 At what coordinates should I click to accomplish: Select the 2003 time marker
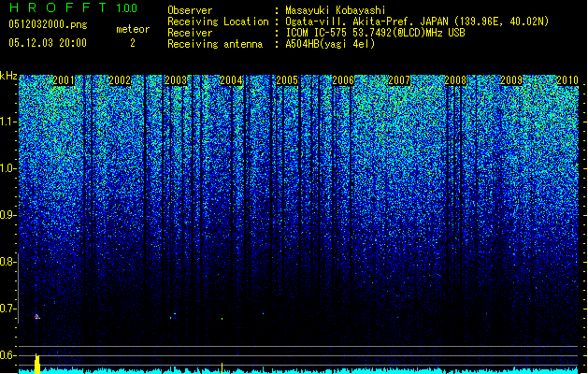[176, 80]
